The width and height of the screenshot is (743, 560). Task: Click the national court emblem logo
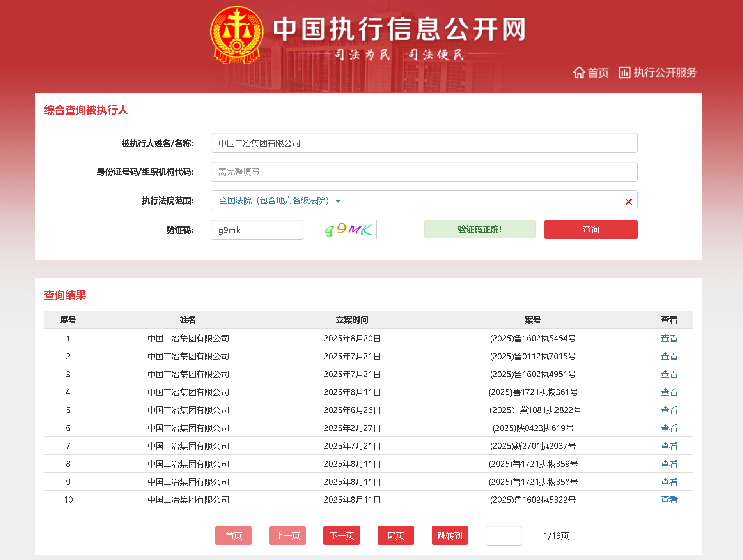point(236,35)
